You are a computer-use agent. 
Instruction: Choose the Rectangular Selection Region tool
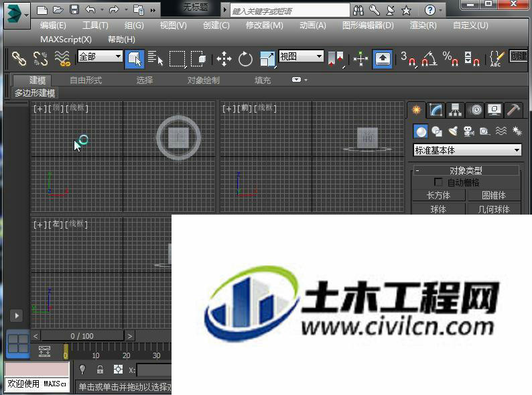point(178,59)
